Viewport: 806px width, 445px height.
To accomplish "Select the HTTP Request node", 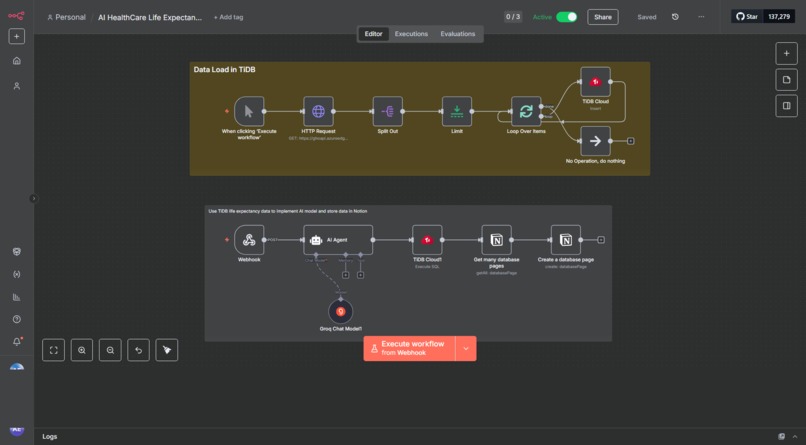I will coord(318,111).
